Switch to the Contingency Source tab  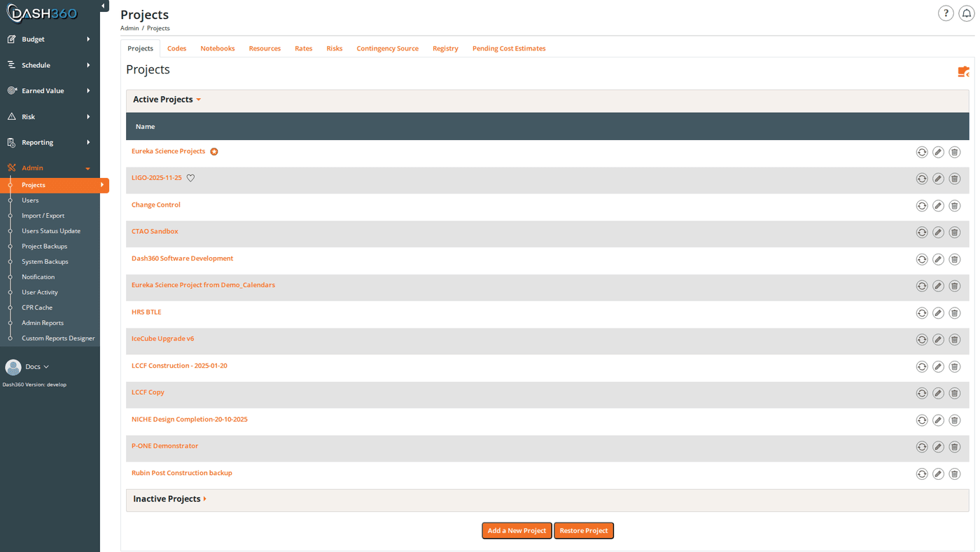coord(387,48)
